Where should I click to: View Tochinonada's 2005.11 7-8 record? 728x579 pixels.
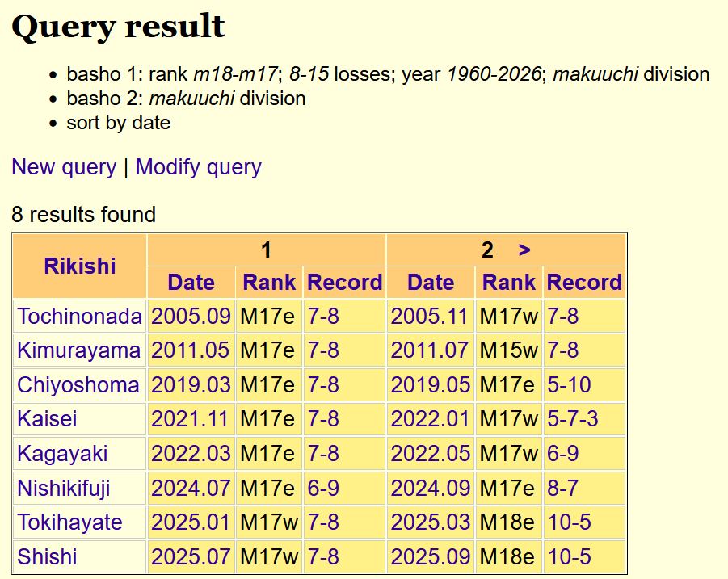point(562,317)
